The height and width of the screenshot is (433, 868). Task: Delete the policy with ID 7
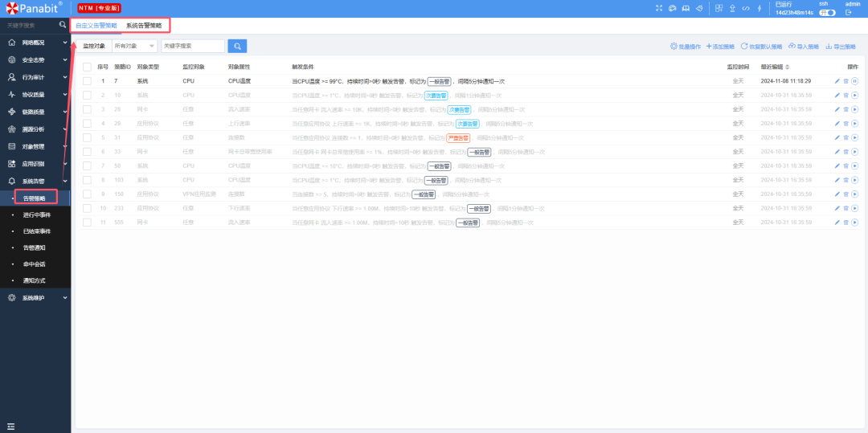(x=845, y=81)
